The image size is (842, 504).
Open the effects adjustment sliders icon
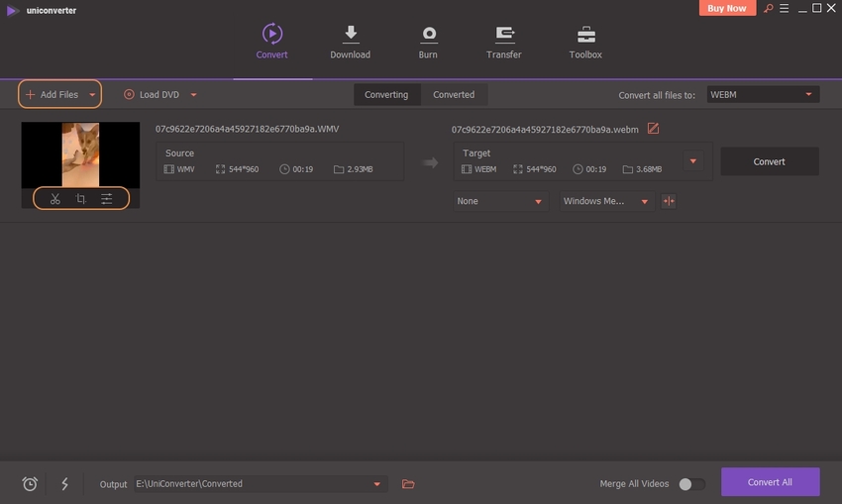(x=107, y=199)
